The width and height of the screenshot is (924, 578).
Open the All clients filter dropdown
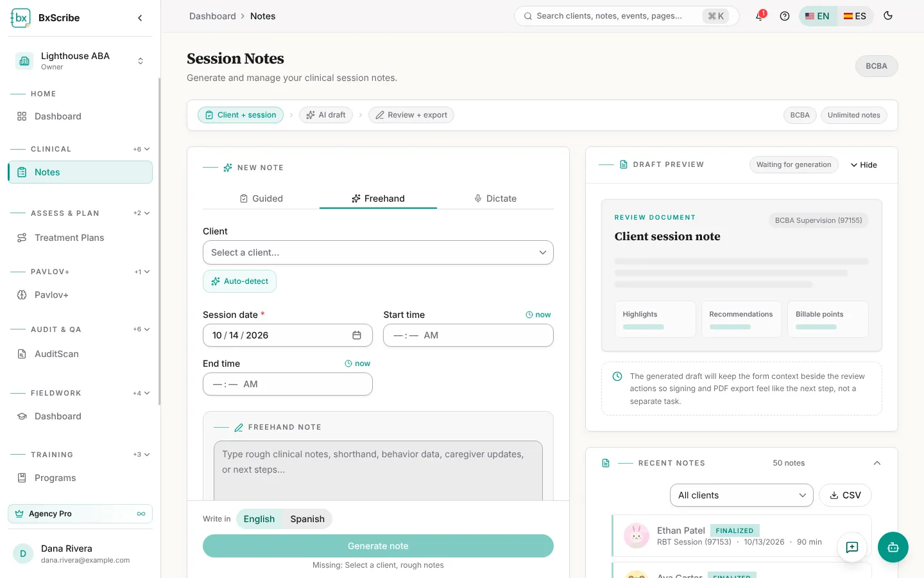coord(742,495)
